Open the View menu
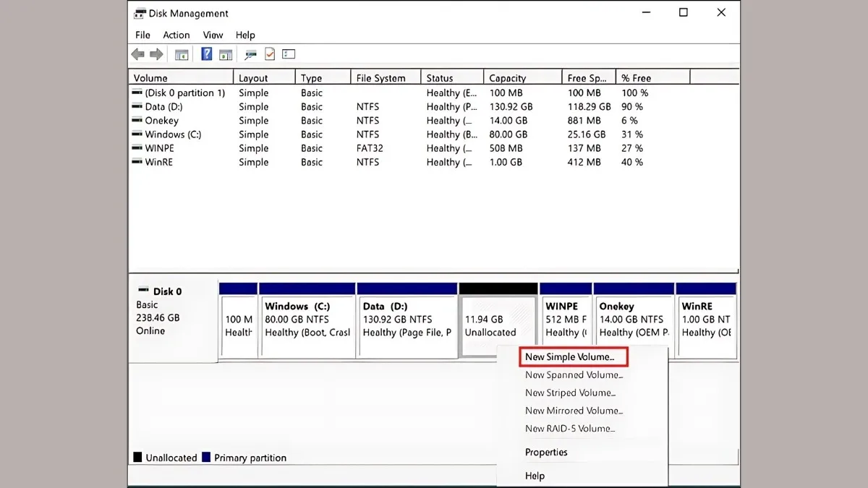The image size is (868, 488). tap(212, 35)
